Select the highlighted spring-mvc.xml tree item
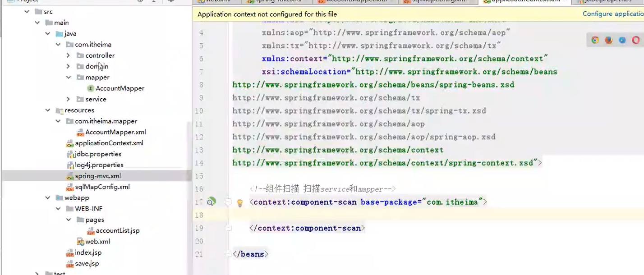 click(98, 176)
